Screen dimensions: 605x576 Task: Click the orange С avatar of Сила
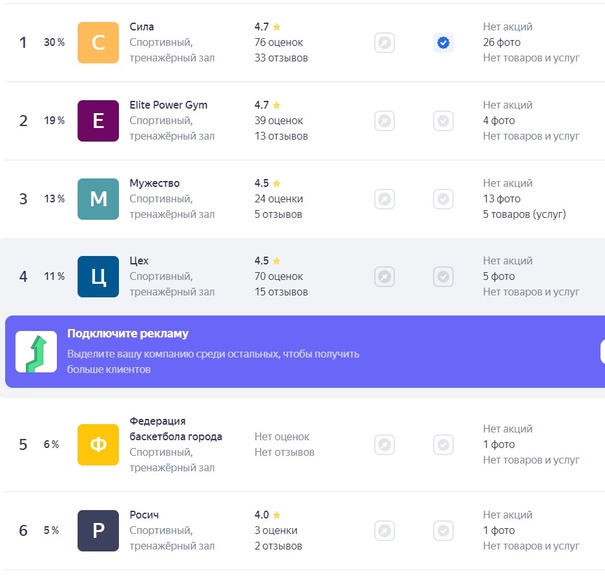coord(98,42)
